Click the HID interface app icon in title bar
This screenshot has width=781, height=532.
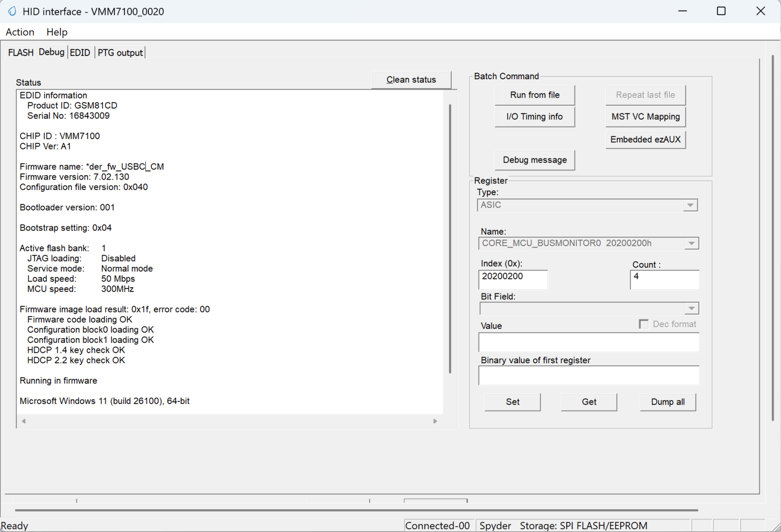[x=12, y=11]
